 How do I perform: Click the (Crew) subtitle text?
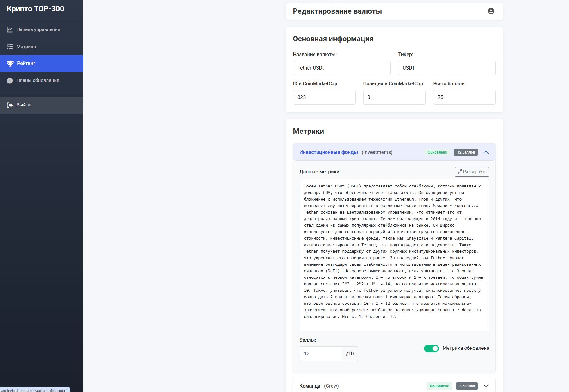[331, 386]
